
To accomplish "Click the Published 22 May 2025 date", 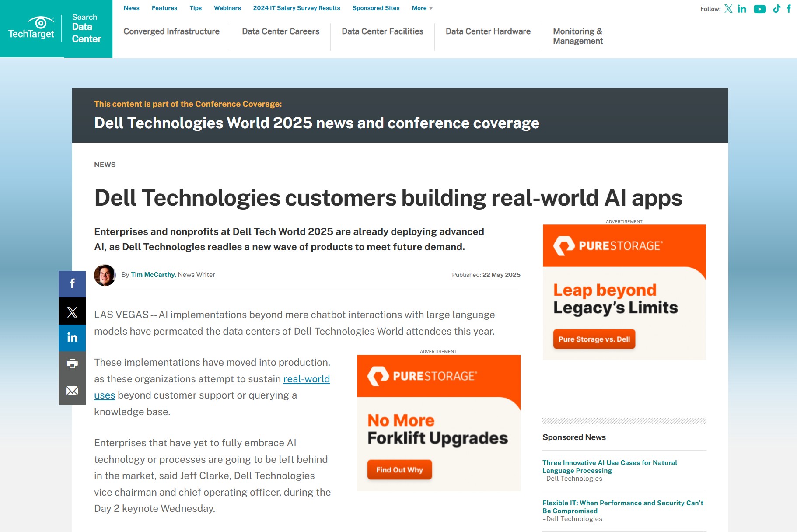I will [x=486, y=275].
